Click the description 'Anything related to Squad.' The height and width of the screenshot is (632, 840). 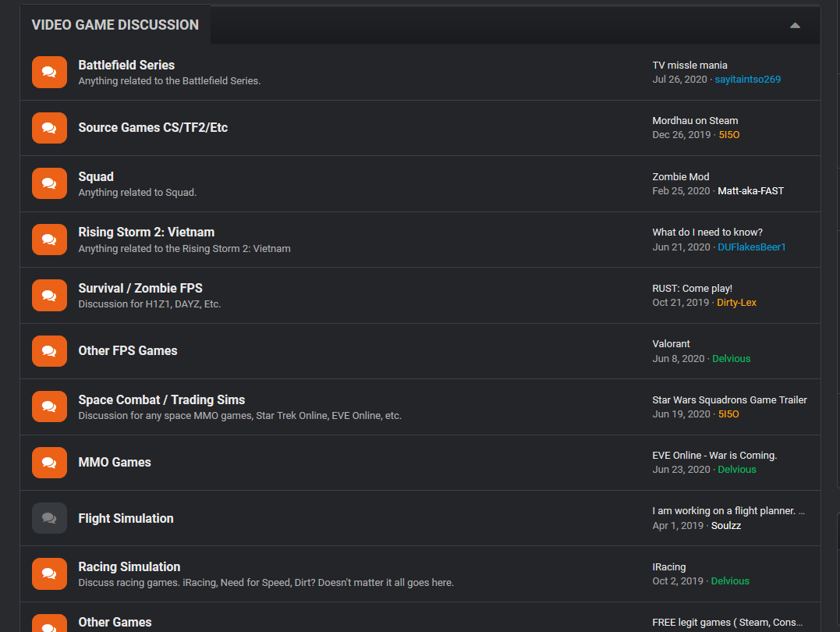[x=137, y=193]
